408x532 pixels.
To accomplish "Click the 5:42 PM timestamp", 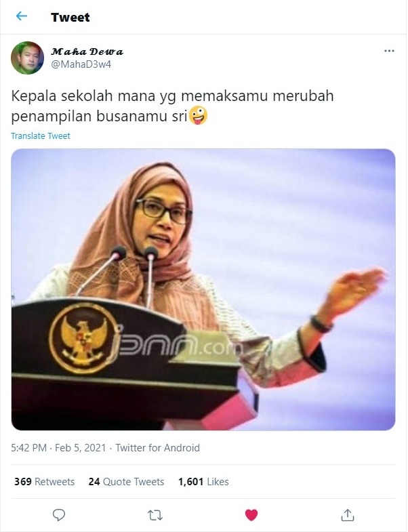I will point(29,448).
